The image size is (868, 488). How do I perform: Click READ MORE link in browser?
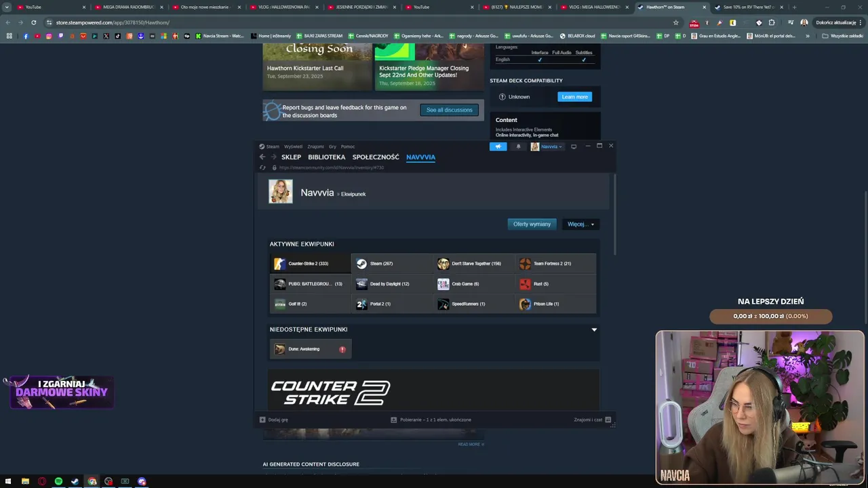click(471, 445)
